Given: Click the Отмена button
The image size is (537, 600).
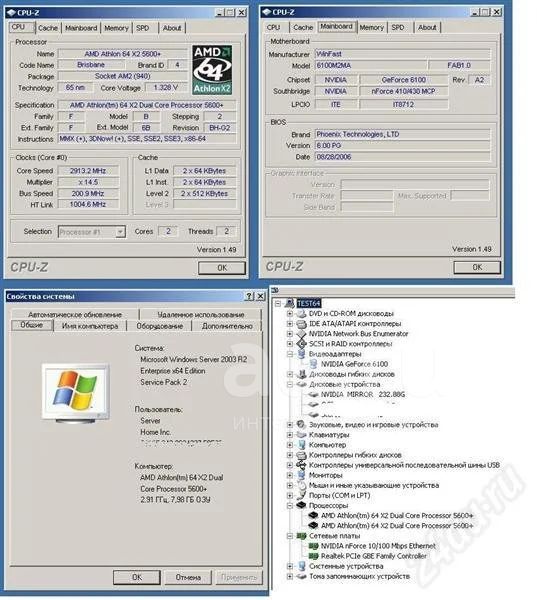Looking at the screenshot, I should point(188,577).
